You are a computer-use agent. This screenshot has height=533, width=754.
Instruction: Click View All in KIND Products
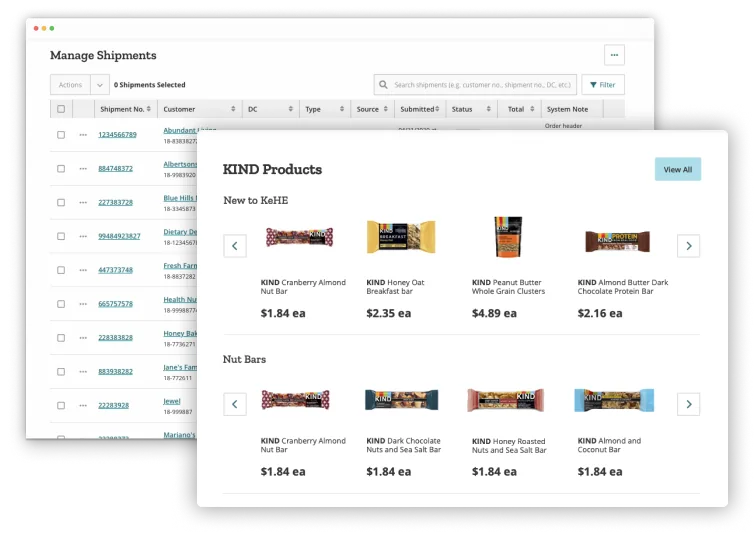tap(678, 169)
